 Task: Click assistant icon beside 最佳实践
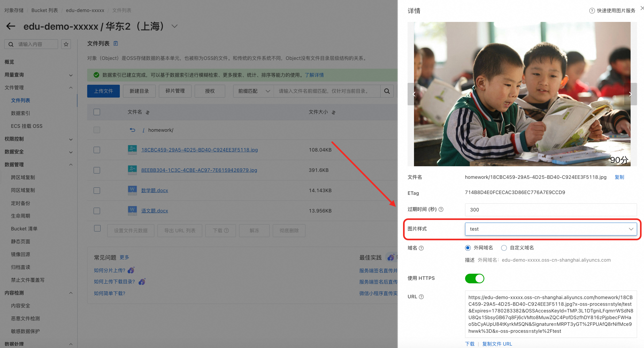coord(391,257)
